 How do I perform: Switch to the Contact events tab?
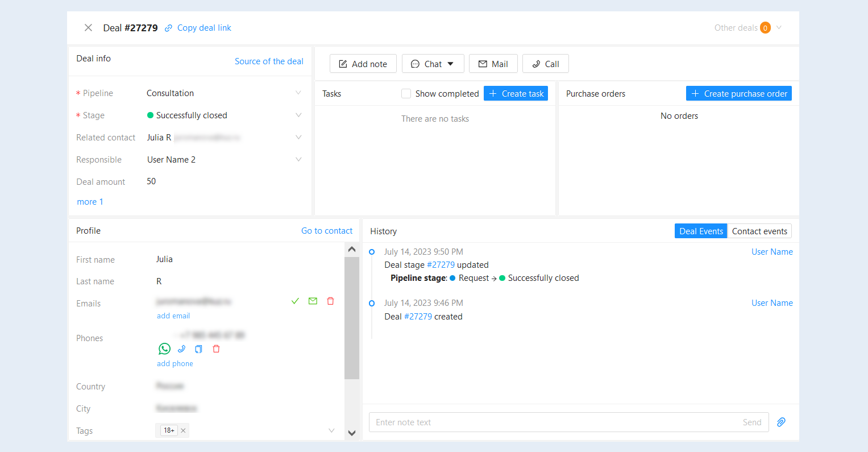coord(759,231)
